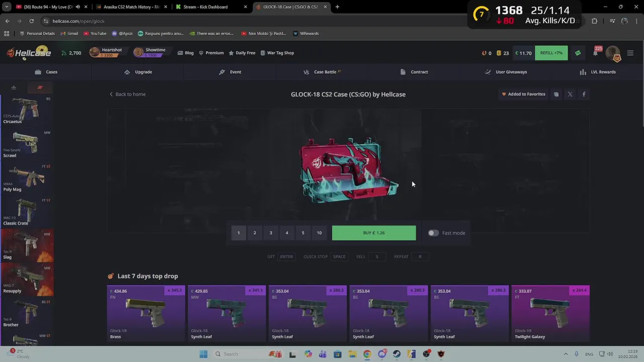The height and width of the screenshot is (362, 644).
Task: Open the bookmarks apps grid icon
Action: pos(7,33)
